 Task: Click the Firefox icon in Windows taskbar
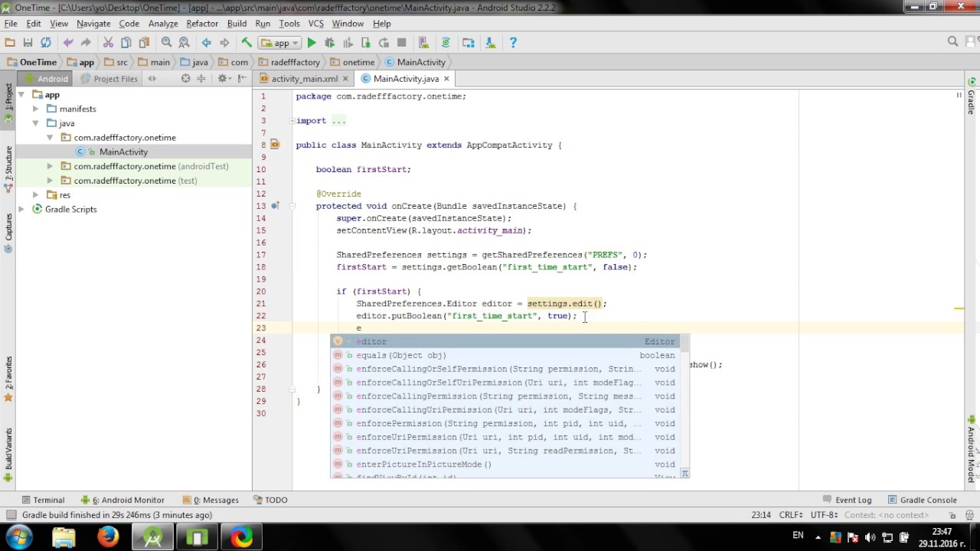point(108,537)
